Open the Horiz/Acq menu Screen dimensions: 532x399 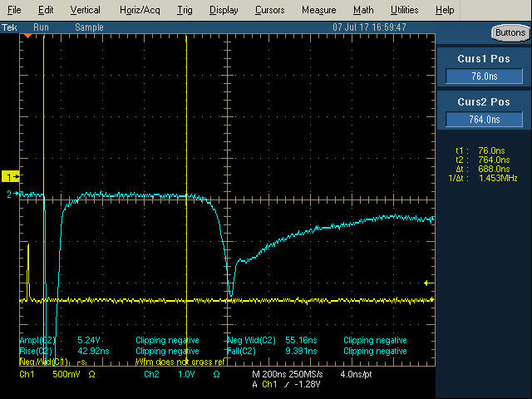click(x=140, y=10)
